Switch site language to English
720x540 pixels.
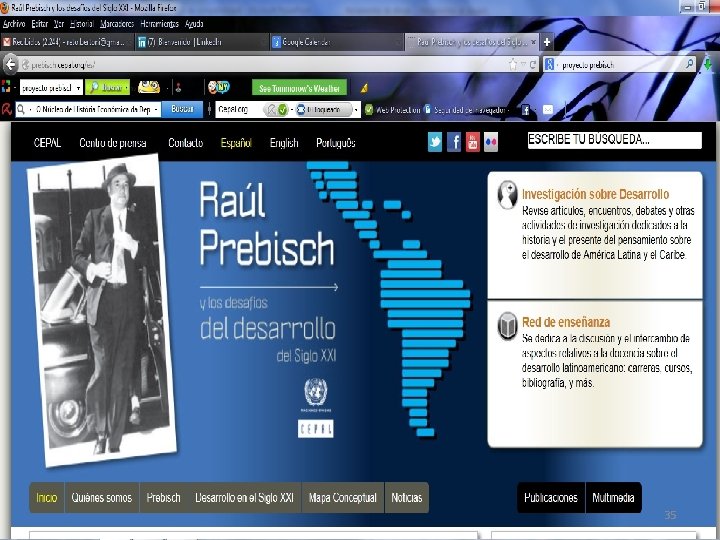click(x=284, y=143)
